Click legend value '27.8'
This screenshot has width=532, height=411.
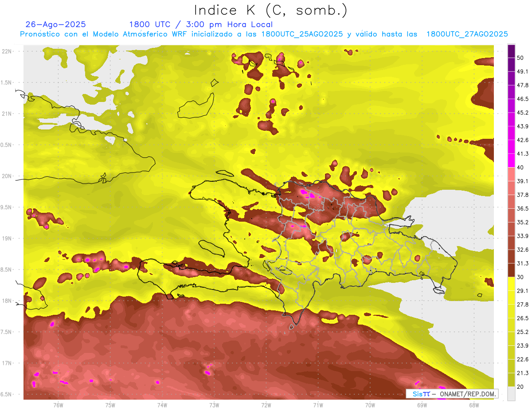pos(522,305)
